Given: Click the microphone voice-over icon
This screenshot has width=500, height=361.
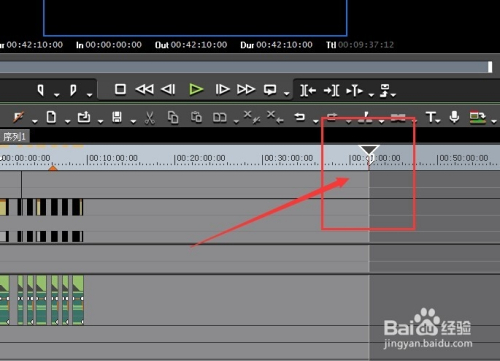Looking at the screenshot, I should (x=454, y=117).
